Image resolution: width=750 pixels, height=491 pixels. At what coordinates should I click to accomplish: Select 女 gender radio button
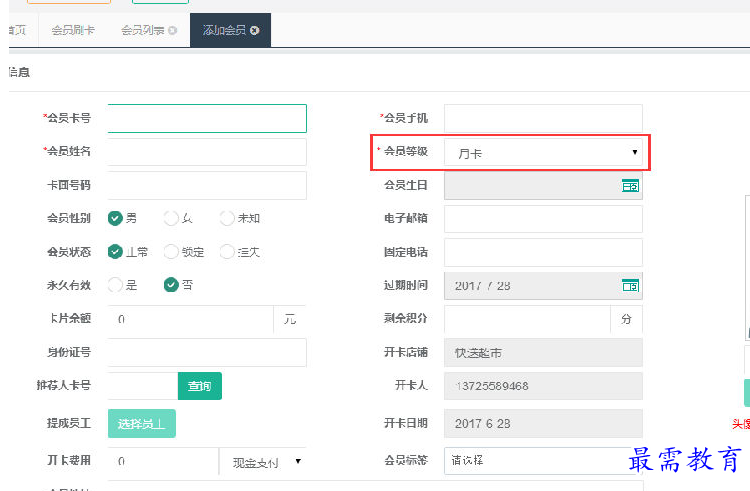point(171,218)
